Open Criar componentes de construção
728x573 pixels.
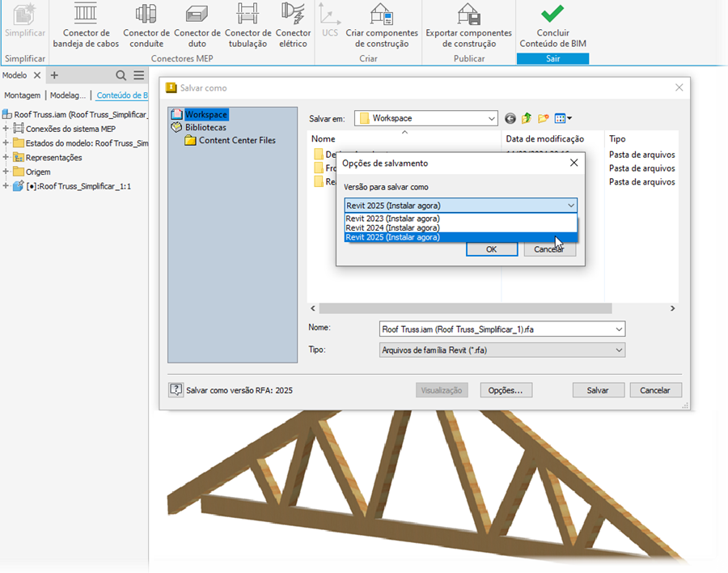pos(382,25)
